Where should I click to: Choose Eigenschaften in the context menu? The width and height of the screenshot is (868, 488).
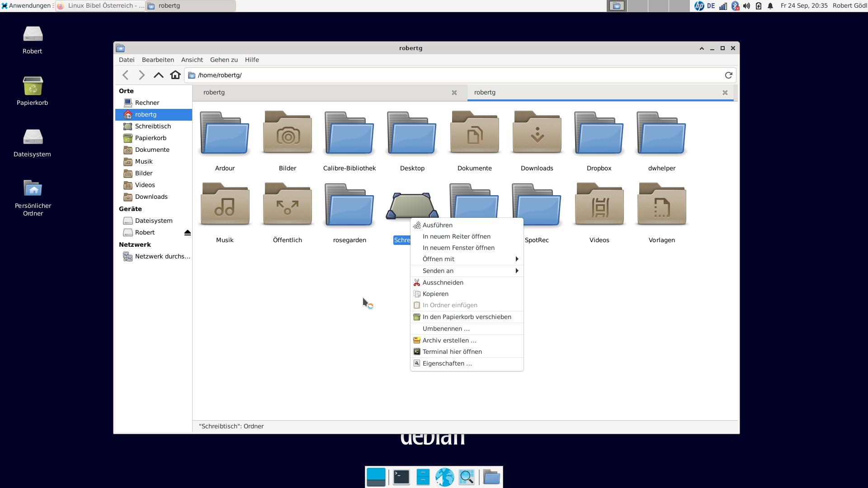(x=447, y=363)
